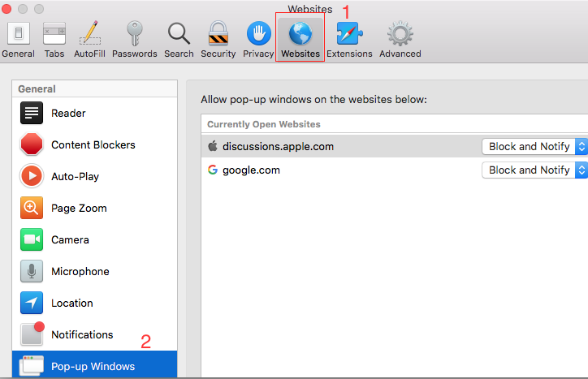Open the AutoFill preferences pane

[89, 40]
